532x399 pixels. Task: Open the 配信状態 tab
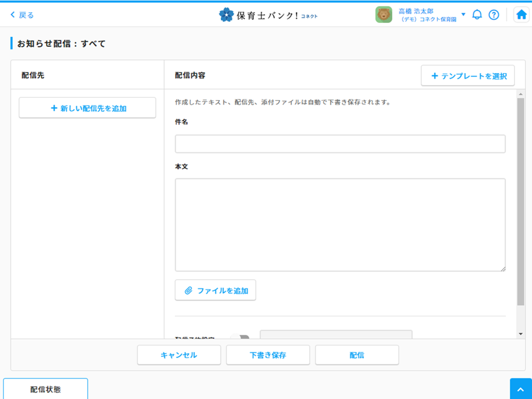[x=45, y=389]
